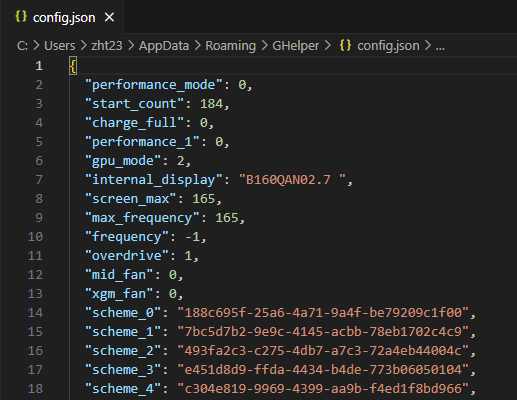Select the config.json editor tab

pos(62,17)
